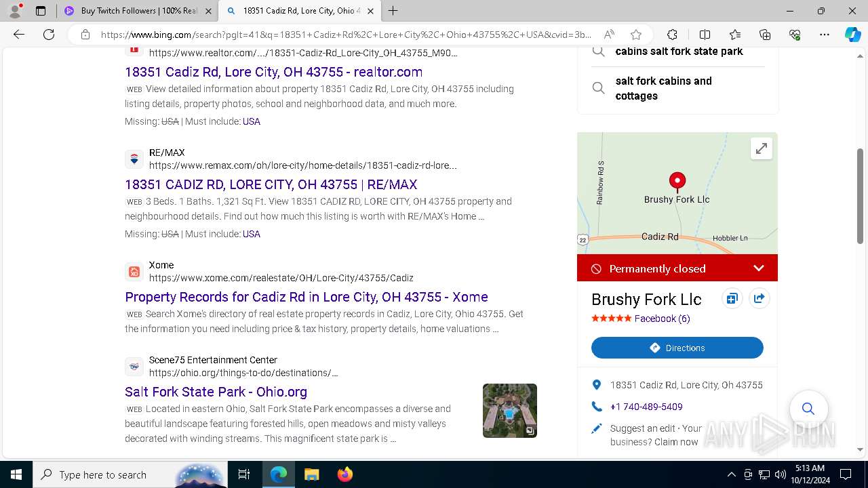Open the realtor.com result link
This screenshot has width=868, height=488.
273,72
